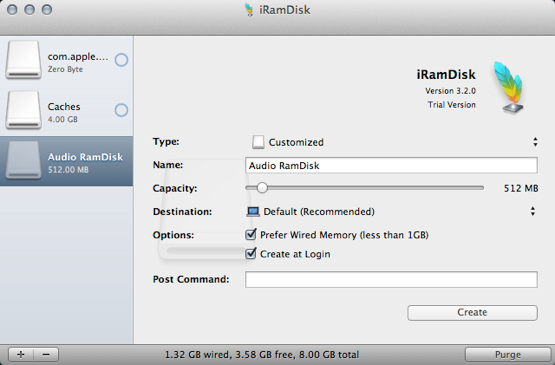This screenshot has height=365, width=555.
Task: Select the com.apple Zero Byte entry
Action: (x=67, y=61)
